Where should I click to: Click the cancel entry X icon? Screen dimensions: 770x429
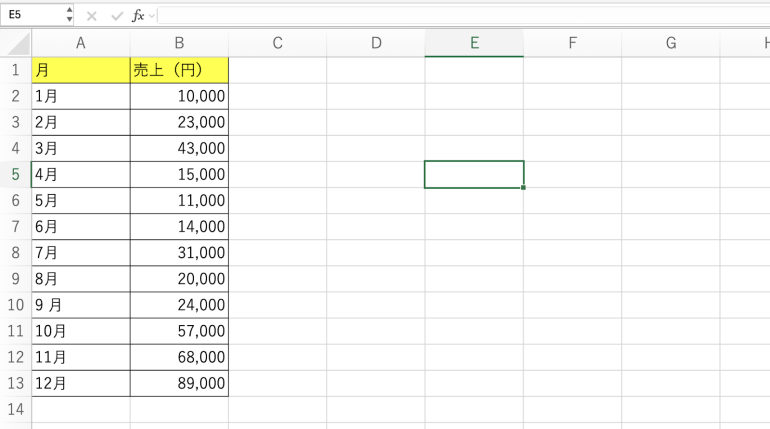click(x=91, y=16)
